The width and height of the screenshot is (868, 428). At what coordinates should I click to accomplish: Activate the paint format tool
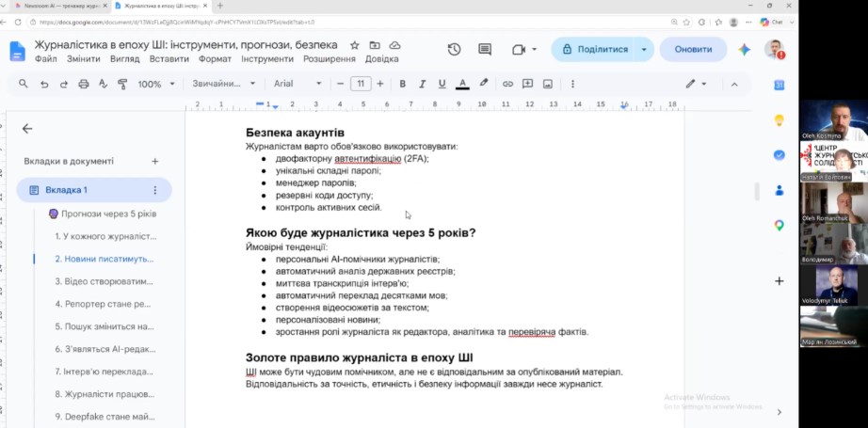(122, 84)
